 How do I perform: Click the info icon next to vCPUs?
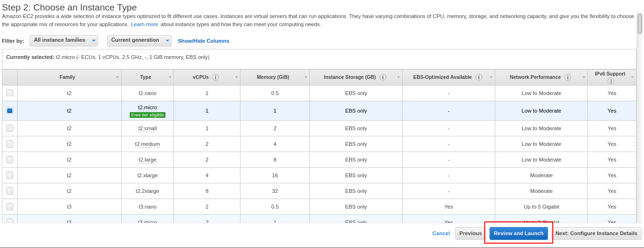pyautogui.click(x=215, y=77)
